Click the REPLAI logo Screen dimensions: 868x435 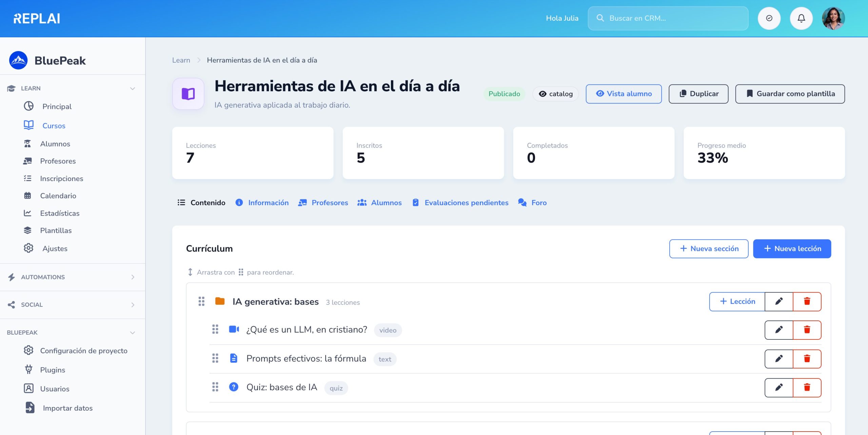(x=37, y=18)
